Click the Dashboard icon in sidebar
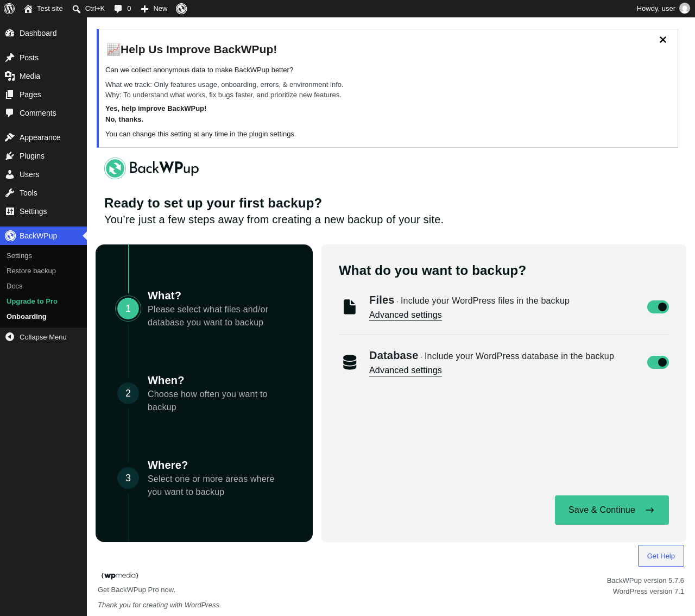This screenshot has height=616, width=695. click(x=10, y=33)
